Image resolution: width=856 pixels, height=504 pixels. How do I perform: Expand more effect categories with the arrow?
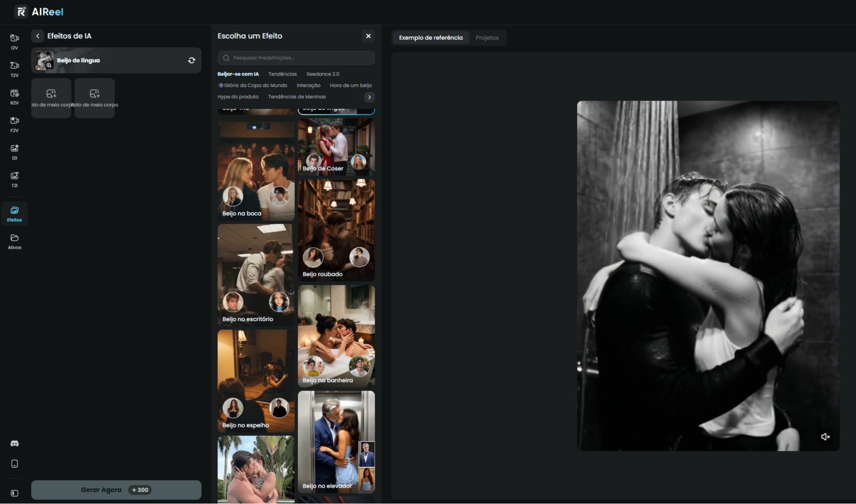[x=370, y=97]
